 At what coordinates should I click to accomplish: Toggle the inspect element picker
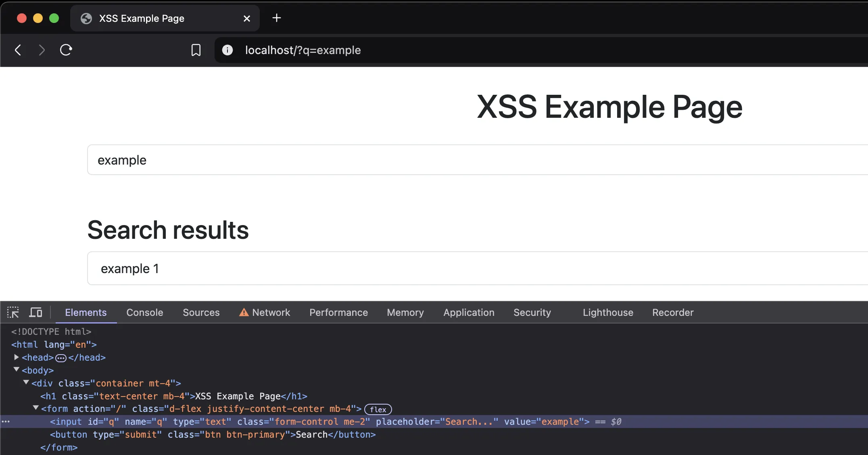pyautogui.click(x=13, y=312)
